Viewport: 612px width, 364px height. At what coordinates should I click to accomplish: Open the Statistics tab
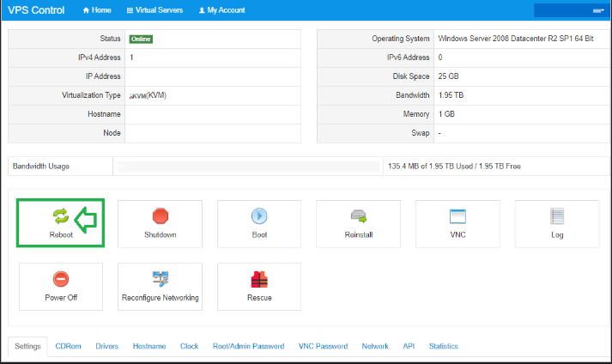tap(443, 346)
